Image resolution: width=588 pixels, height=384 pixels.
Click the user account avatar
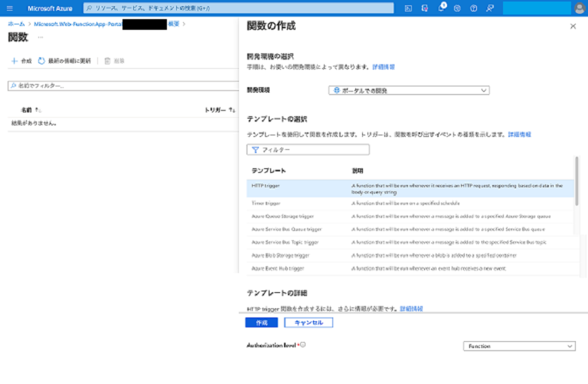pos(578,8)
